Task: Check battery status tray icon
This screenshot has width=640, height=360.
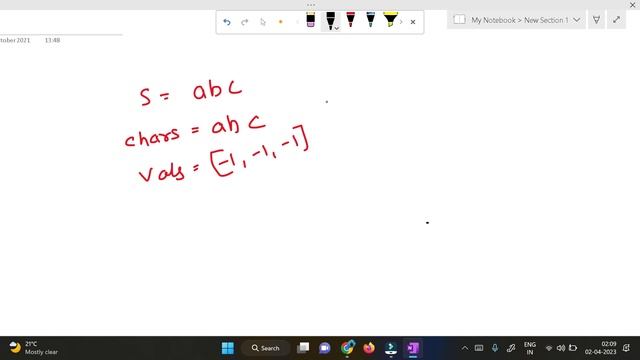Action: (x=573, y=348)
